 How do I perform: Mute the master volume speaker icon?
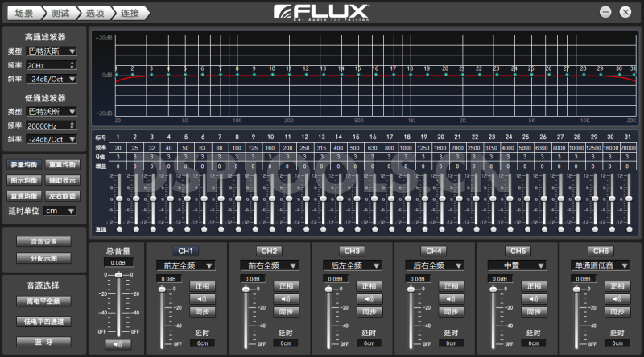pos(118,344)
